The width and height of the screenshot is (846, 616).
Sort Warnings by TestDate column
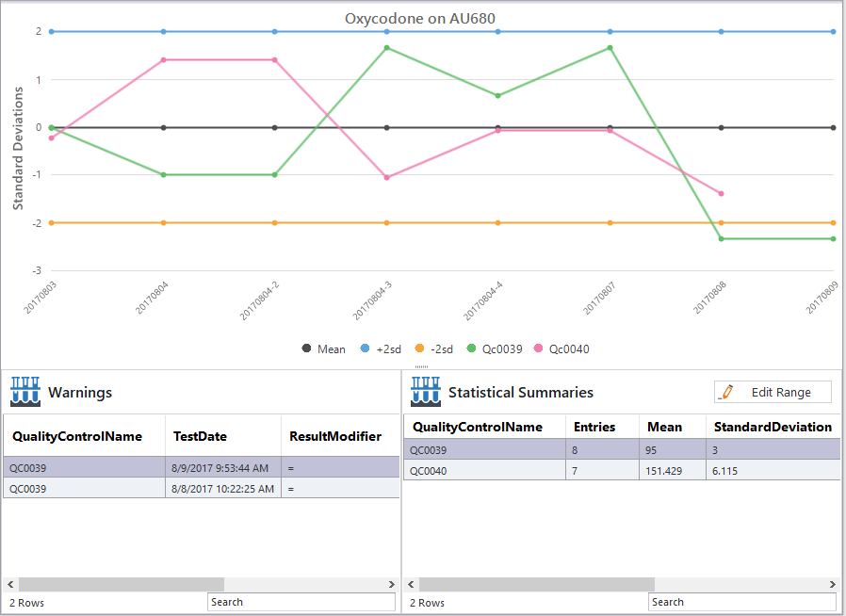(223, 436)
